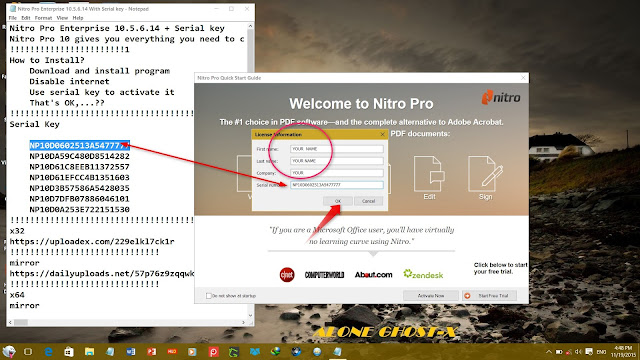The width and height of the screenshot is (640, 360).
Task: Open the volume control tray icon
Action: (x=578, y=352)
